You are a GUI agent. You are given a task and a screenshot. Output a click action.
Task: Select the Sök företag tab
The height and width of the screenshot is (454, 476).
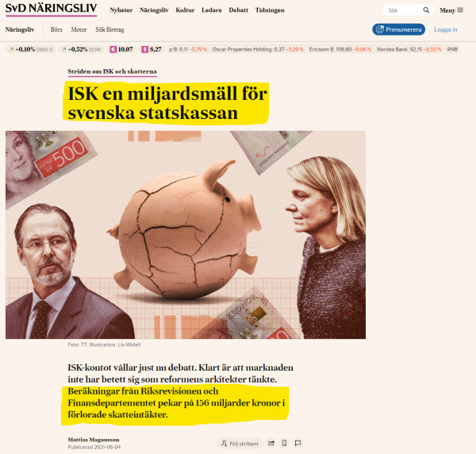point(110,29)
